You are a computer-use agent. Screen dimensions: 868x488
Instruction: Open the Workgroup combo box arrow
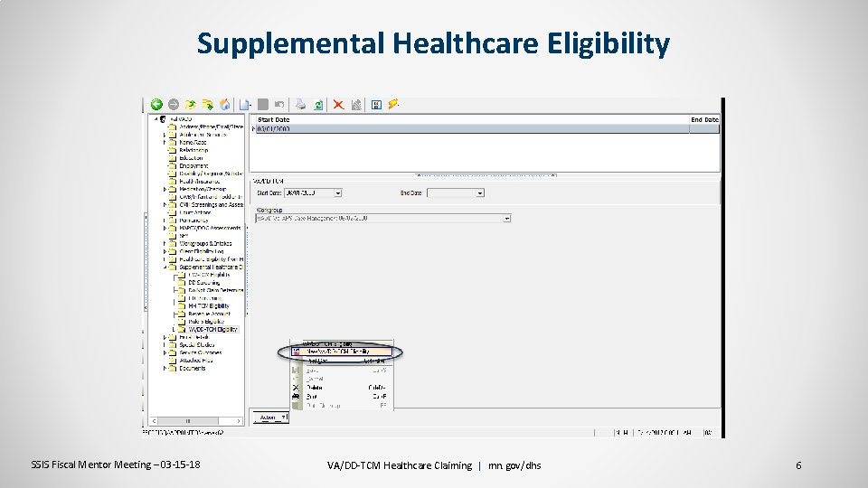coord(506,219)
